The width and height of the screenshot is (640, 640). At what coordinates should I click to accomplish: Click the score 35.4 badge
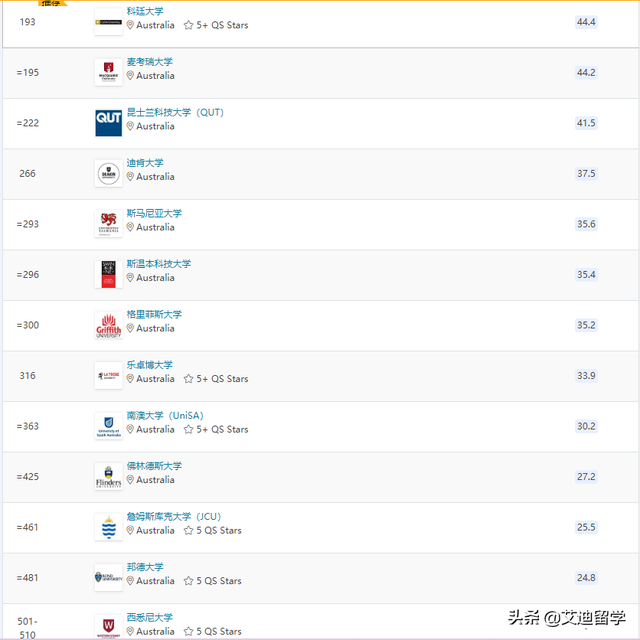click(586, 275)
